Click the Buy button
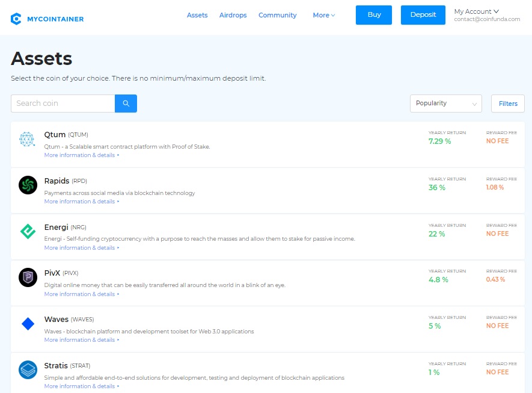This screenshot has height=393, width=532. pyautogui.click(x=374, y=15)
